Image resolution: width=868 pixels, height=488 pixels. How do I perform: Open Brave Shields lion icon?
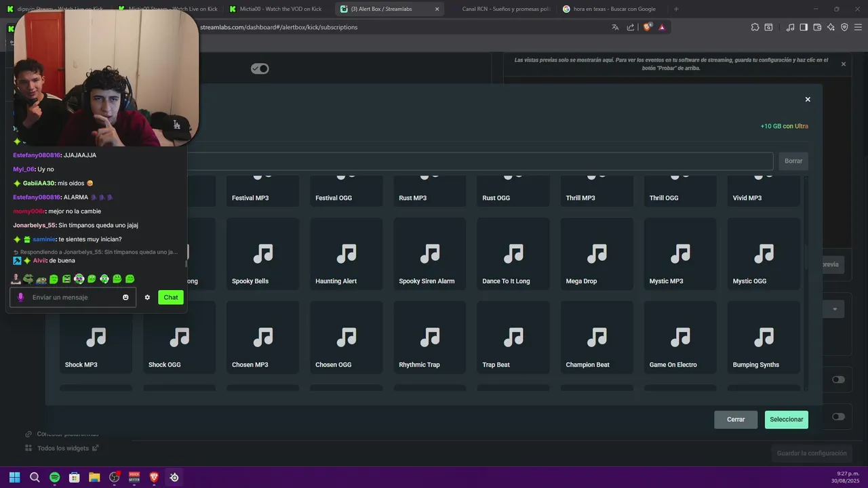[x=647, y=27]
